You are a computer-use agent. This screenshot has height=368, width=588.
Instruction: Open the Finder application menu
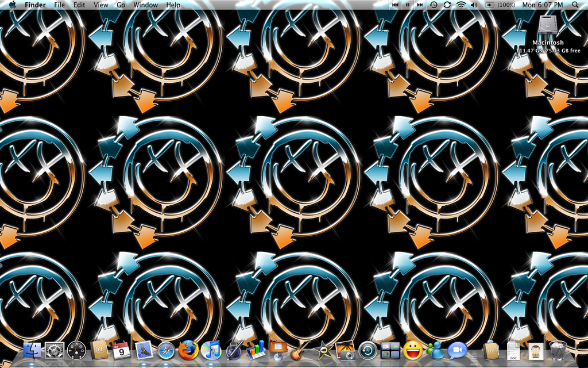(35, 5)
